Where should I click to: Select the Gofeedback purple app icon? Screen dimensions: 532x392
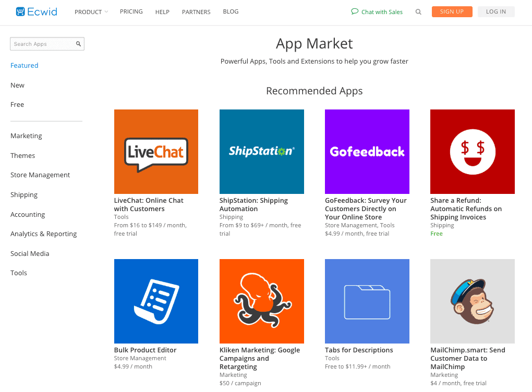[367, 152]
